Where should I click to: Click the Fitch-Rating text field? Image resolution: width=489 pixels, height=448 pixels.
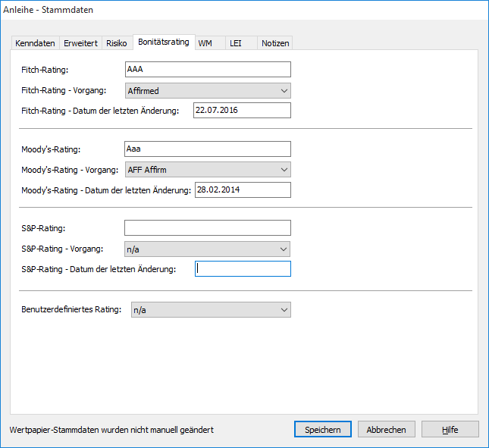(207, 70)
